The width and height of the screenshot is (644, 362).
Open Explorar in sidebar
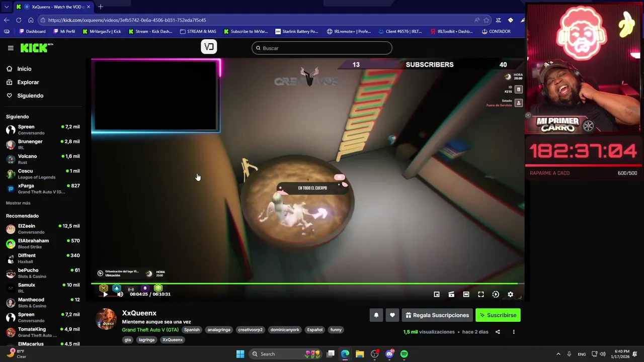[28, 82]
